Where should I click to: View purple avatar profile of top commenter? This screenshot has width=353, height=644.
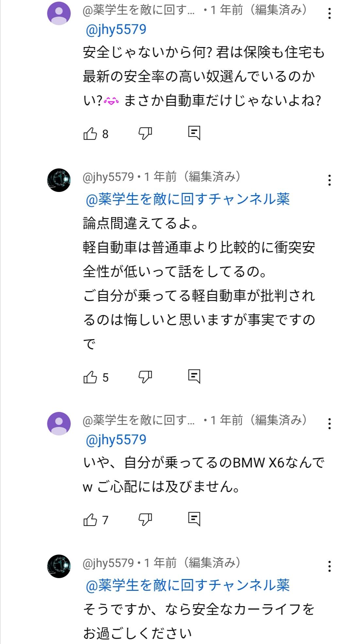pyautogui.click(x=59, y=13)
